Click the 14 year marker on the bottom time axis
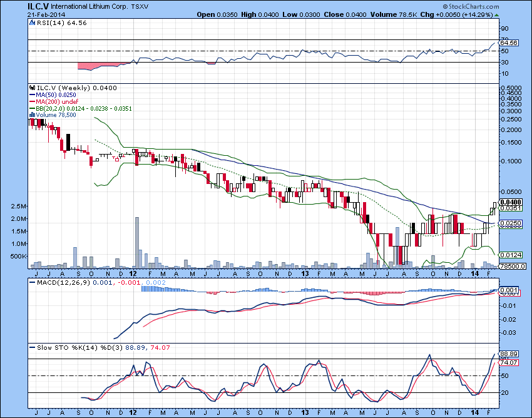 [x=475, y=412]
